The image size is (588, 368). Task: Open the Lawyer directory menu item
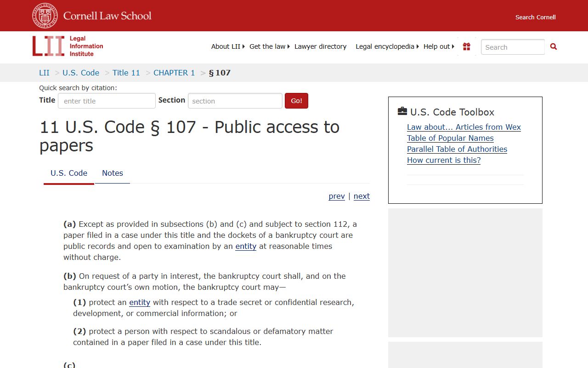[x=320, y=46]
